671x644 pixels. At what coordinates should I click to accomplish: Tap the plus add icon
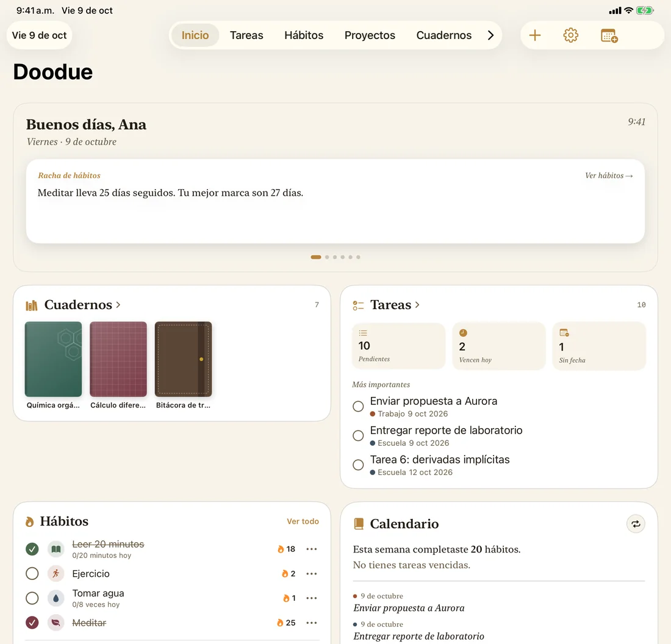535,35
